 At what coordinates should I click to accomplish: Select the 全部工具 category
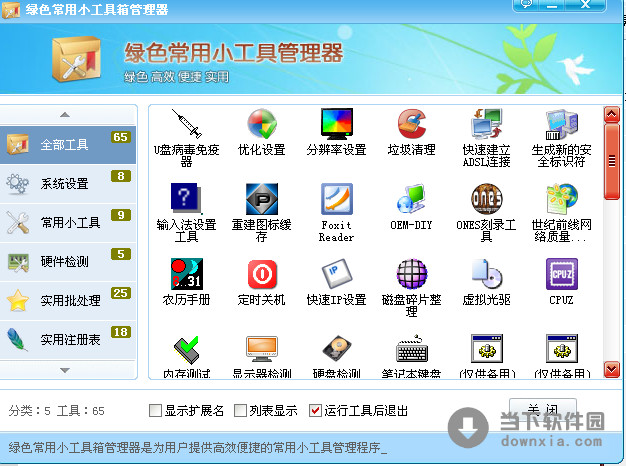[x=68, y=145]
